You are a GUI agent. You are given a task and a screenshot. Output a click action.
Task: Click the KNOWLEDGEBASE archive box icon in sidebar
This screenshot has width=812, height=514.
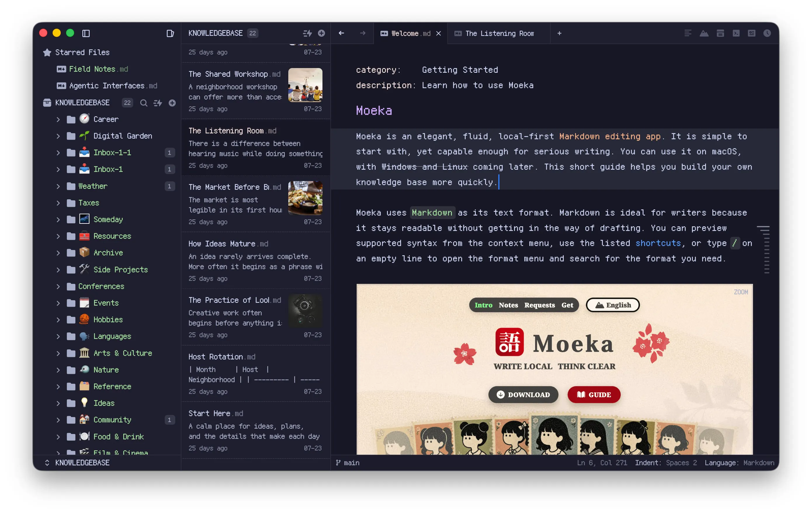tap(47, 103)
